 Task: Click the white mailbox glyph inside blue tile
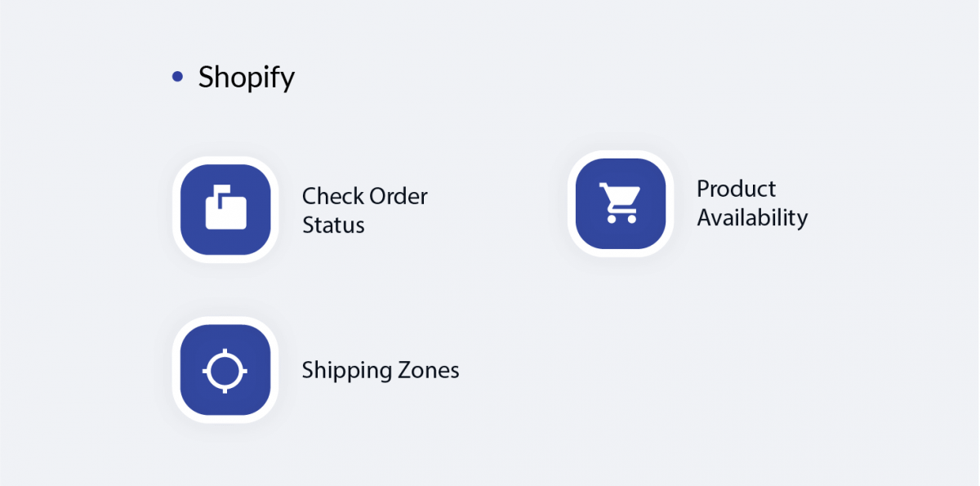[x=225, y=207]
